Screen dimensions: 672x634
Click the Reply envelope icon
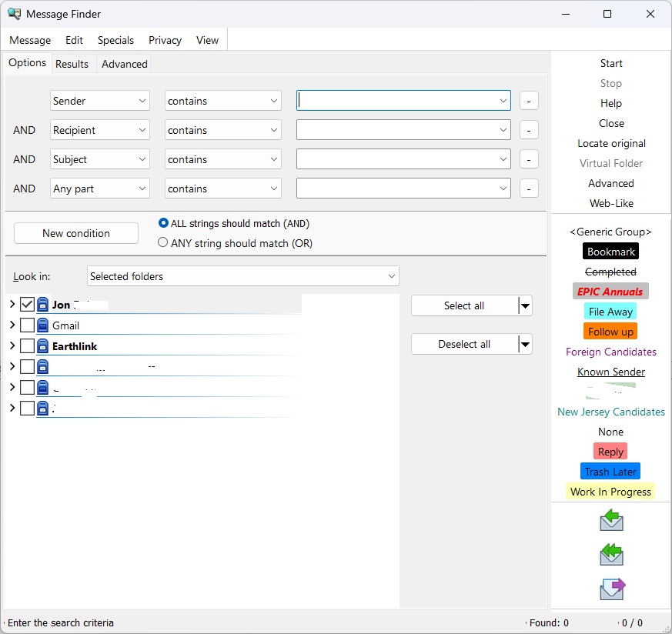click(611, 521)
